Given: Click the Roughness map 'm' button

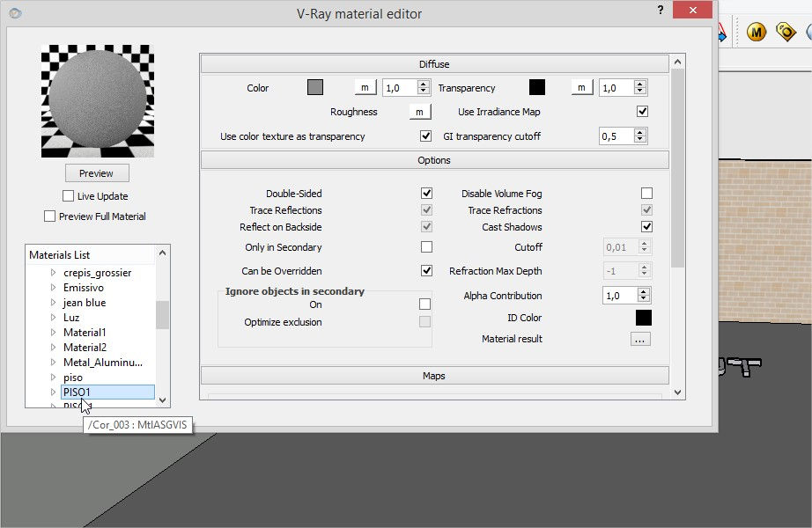Looking at the screenshot, I should tap(420, 112).
